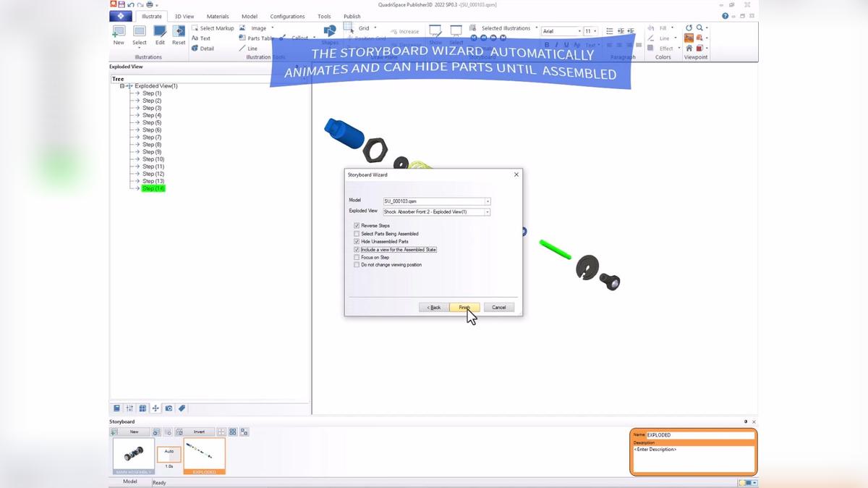Select Step (7) in tree

pyautogui.click(x=152, y=137)
